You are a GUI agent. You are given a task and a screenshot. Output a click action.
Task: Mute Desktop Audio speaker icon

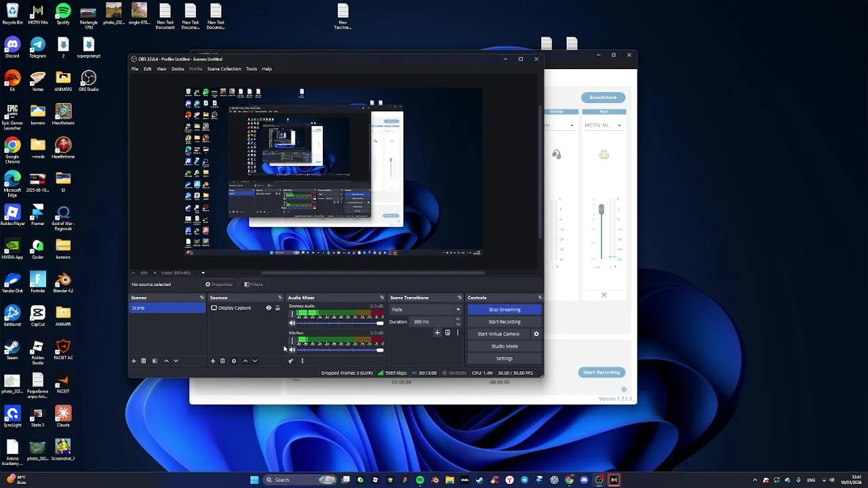(292, 323)
